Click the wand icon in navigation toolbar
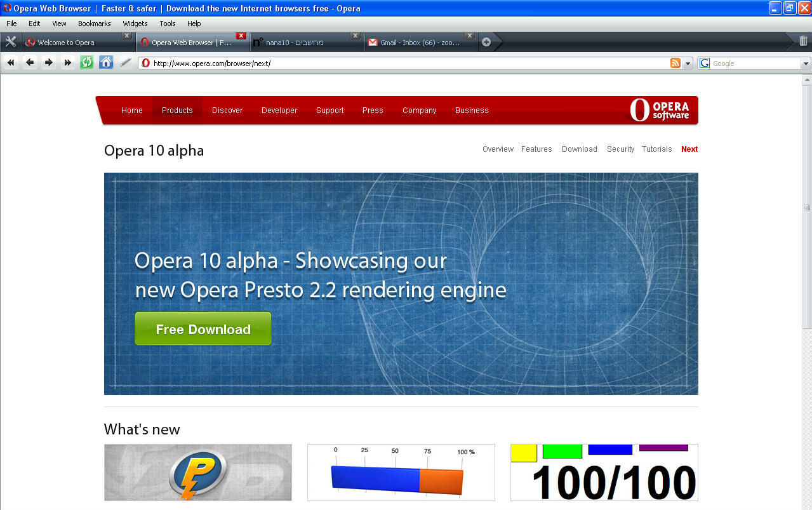 [x=126, y=62]
